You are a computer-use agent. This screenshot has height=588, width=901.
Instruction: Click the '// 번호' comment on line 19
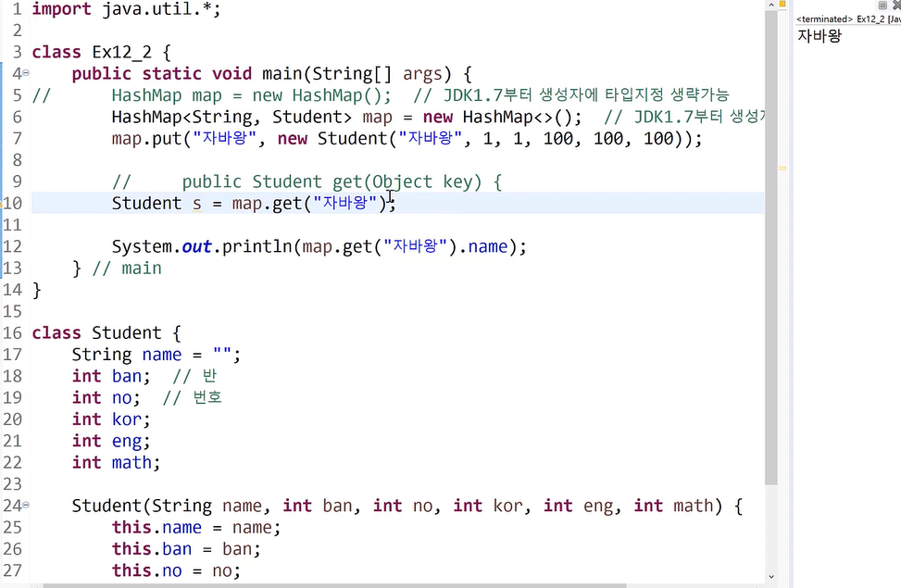pyautogui.click(x=192, y=398)
